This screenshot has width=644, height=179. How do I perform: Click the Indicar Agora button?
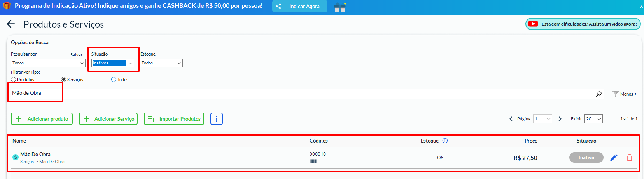299,6
